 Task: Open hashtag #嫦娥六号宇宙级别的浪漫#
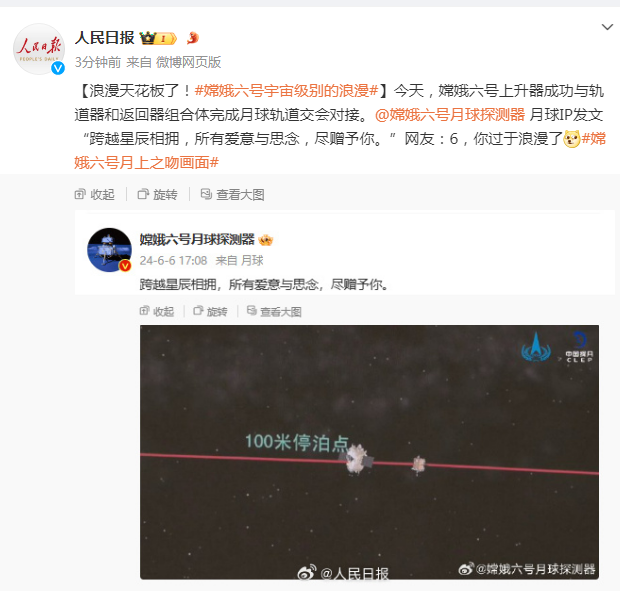coord(286,91)
